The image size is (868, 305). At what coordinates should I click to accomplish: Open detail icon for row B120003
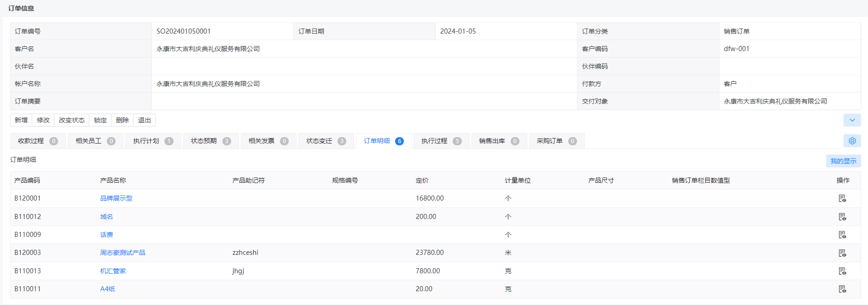pos(842,253)
